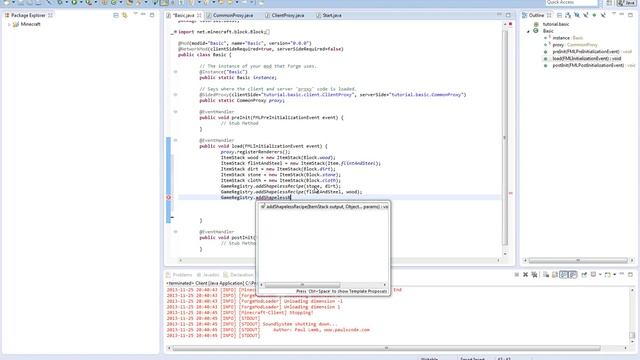The height and width of the screenshot is (360, 640).
Task: Close the Basic.java tab
Action: click(x=200, y=16)
